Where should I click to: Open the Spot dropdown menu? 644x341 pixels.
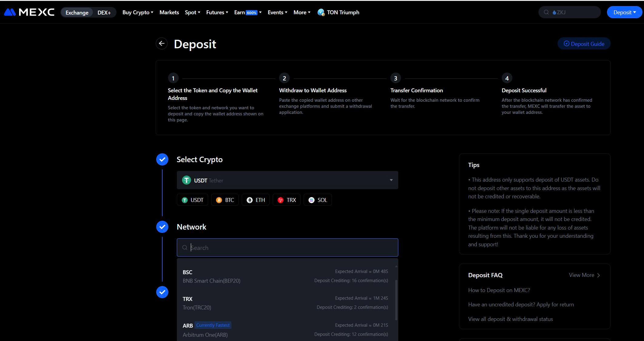point(193,12)
